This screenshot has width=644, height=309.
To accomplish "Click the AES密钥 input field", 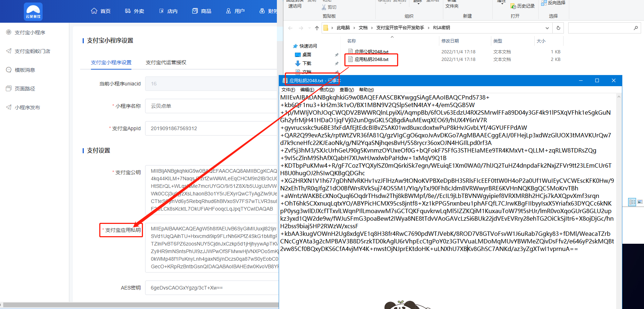I will pyautogui.click(x=211, y=288).
